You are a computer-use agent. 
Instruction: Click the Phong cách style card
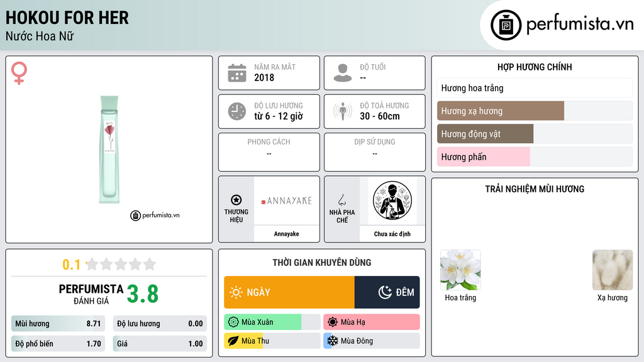(269, 152)
